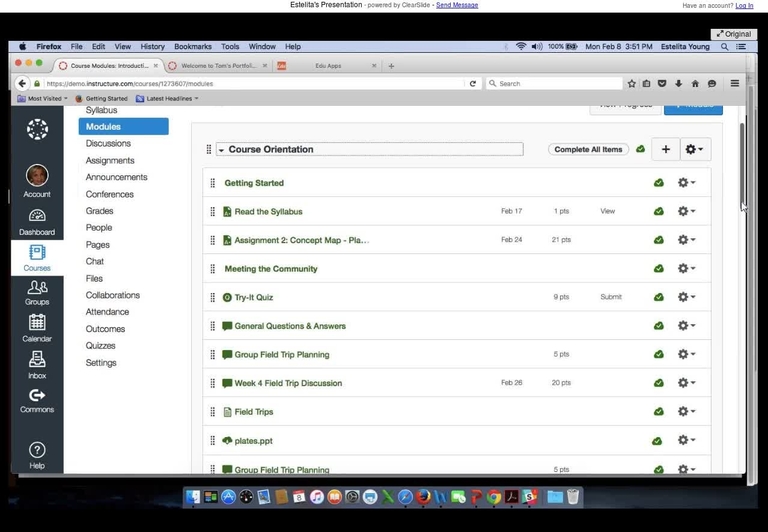Viewport: 768px width, 532px height.
Task: Open plates.ppt file link
Action: click(254, 441)
